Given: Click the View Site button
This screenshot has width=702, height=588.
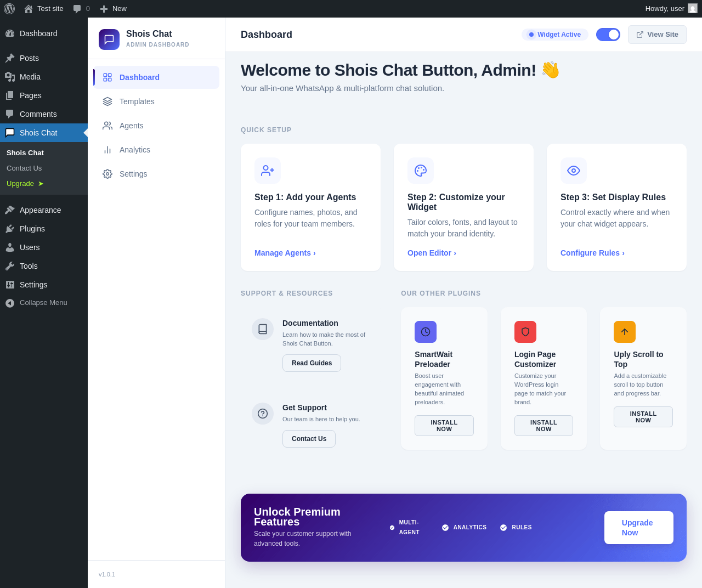Looking at the screenshot, I should [657, 35].
